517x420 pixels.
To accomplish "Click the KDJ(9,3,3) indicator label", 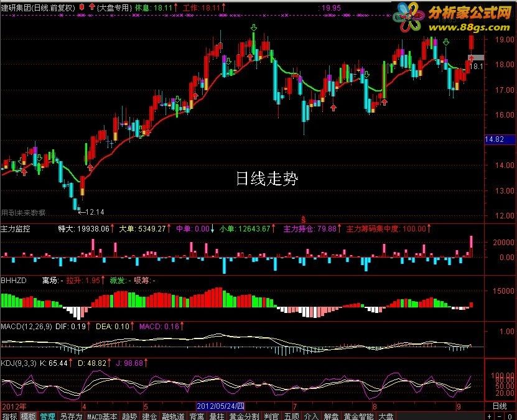I will click(x=19, y=363).
